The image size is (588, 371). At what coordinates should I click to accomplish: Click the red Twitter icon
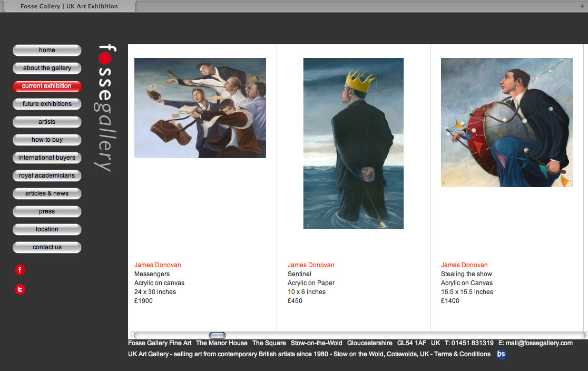(20, 289)
